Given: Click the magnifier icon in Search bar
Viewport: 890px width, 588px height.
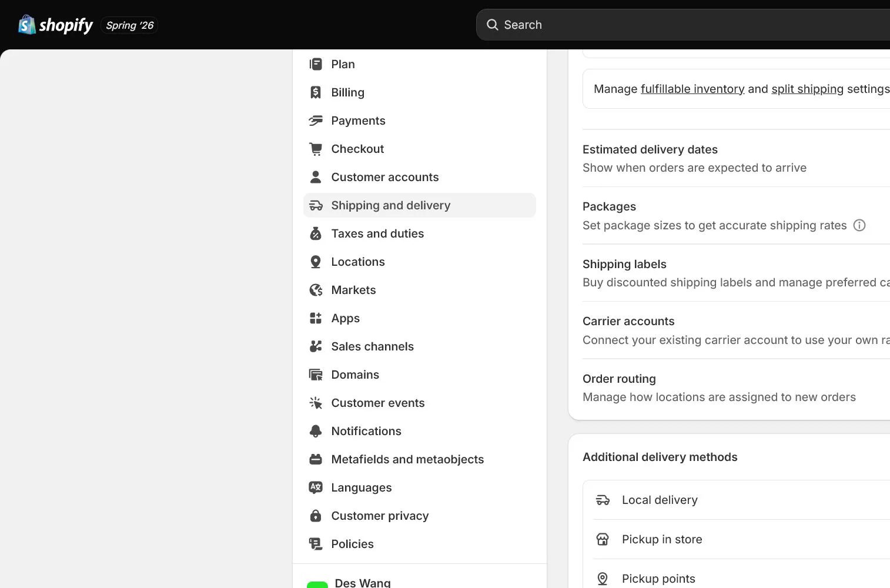Looking at the screenshot, I should 493,25.
